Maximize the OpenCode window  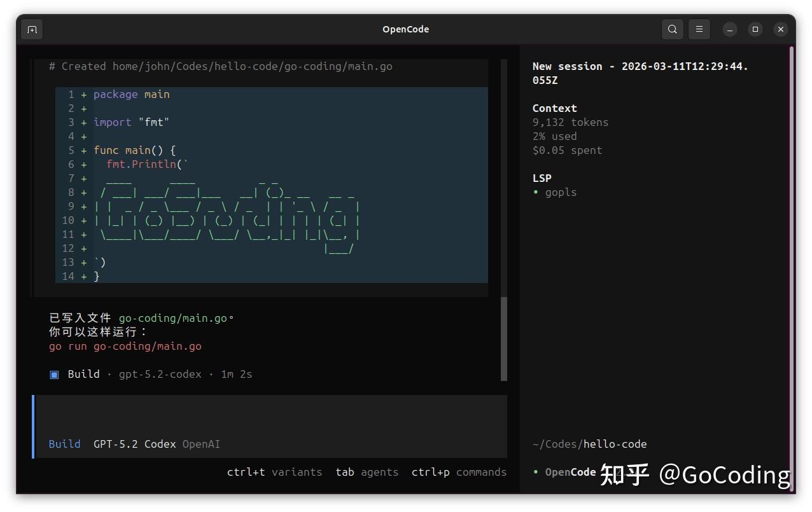(755, 29)
